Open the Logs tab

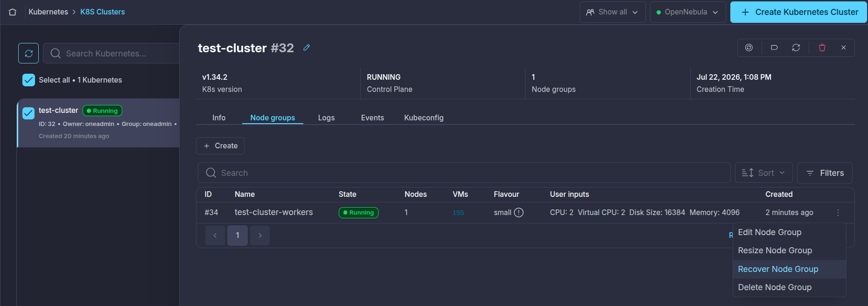[326, 118]
